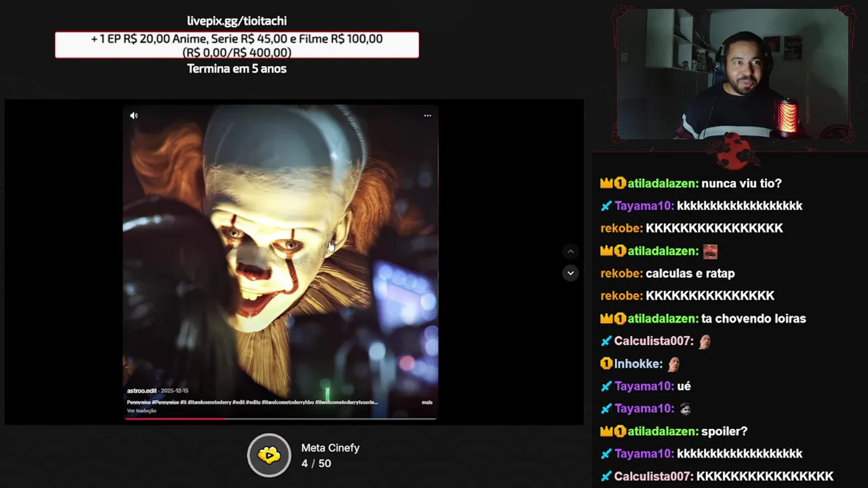This screenshot has height=488, width=868.
Task: Click the Inhokke username in chat
Action: [x=637, y=364]
